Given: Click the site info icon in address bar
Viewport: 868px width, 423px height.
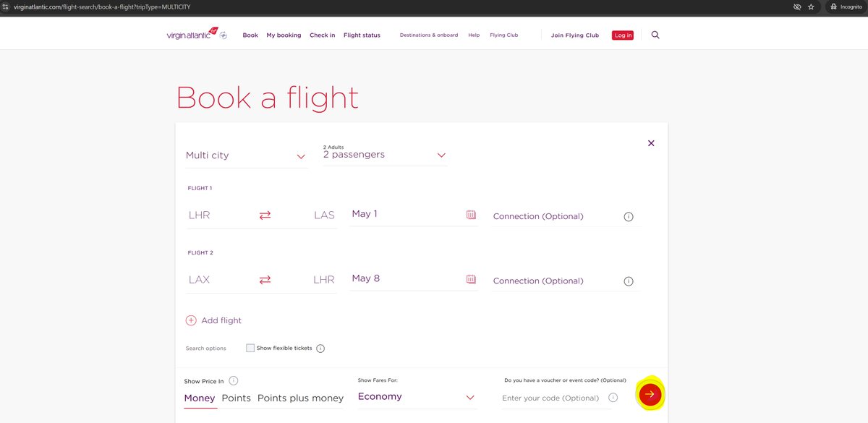Looking at the screenshot, I should coord(5,7).
